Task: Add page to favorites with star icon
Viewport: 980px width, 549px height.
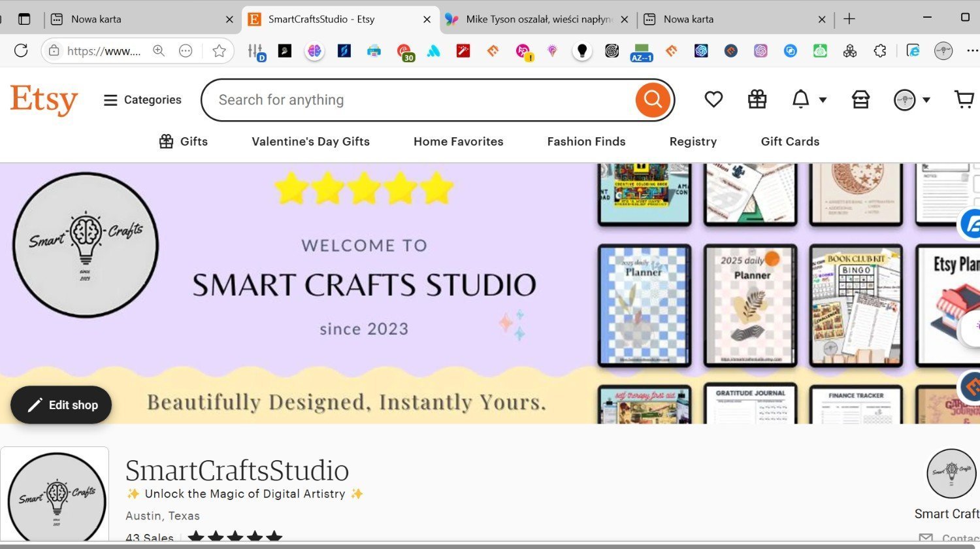Action: (220, 50)
